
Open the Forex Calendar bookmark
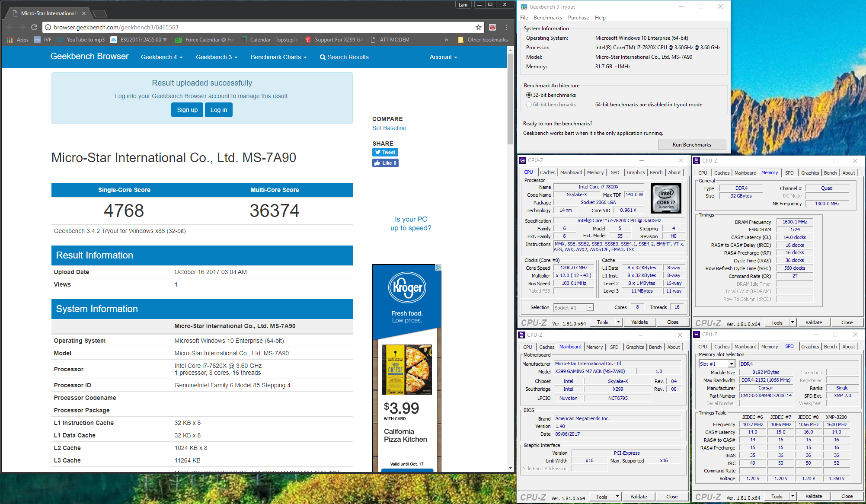pyautogui.click(x=205, y=40)
